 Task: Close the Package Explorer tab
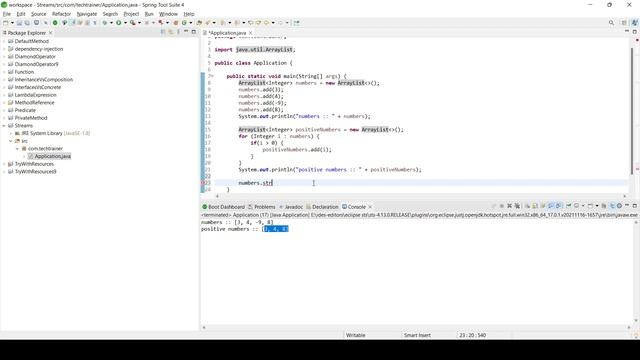pos(51,33)
